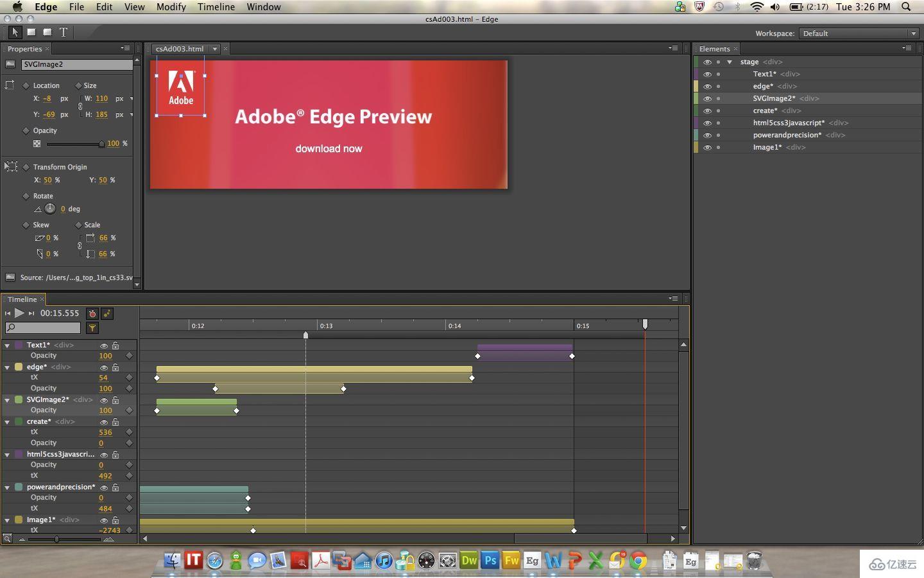
Task: Click the rotation dial knob
Action: tap(50, 208)
